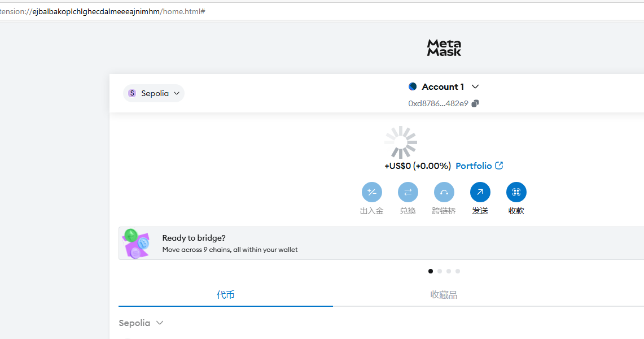
Task: Click the 出入金 buy/sell icon
Action: pos(372,192)
